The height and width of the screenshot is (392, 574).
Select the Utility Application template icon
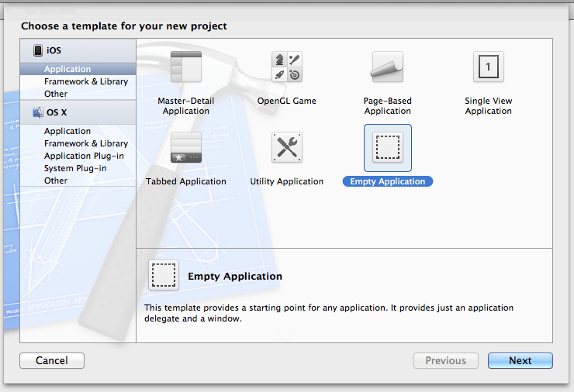286,147
